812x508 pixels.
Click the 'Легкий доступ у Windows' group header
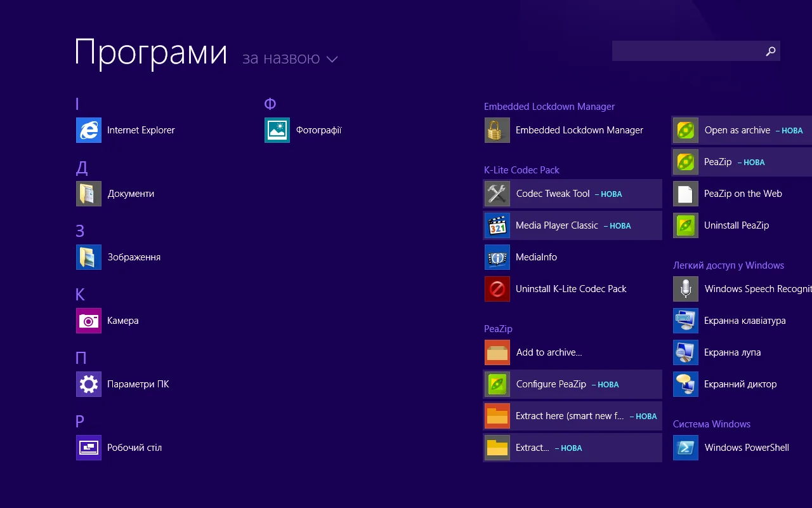coord(728,265)
